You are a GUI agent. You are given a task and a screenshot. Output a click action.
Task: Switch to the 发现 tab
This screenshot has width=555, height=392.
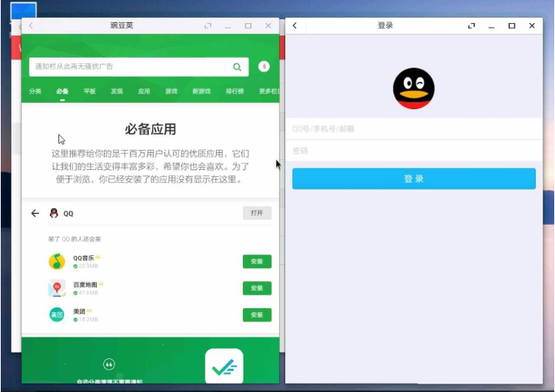[x=116, y=91]
